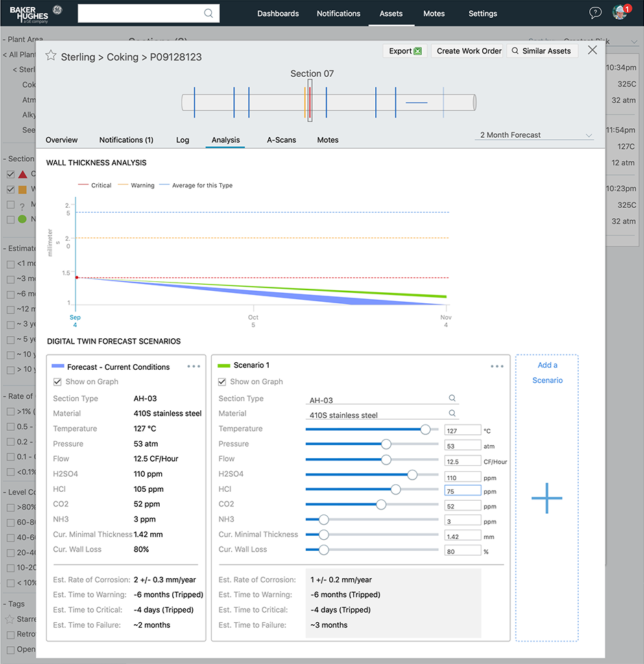Click the search magnifier icon in top bar
Screen dimensions: 644x664
208,13
